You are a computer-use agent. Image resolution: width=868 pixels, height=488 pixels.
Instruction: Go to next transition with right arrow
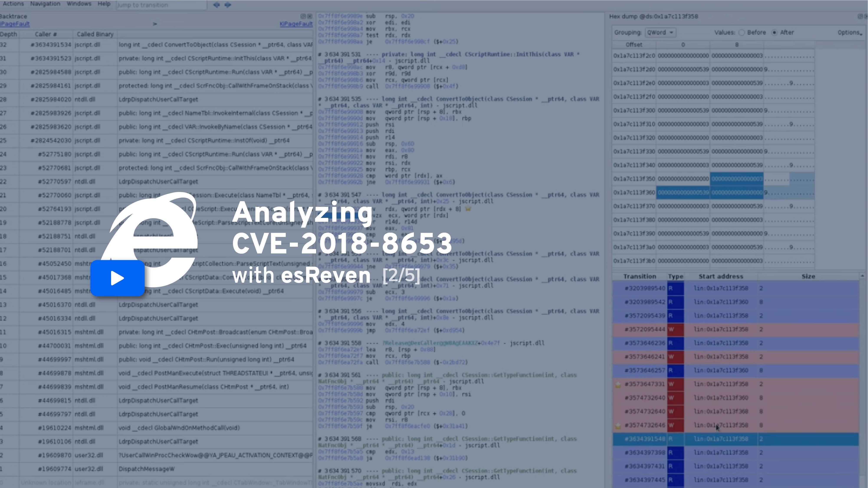point(228,5)
